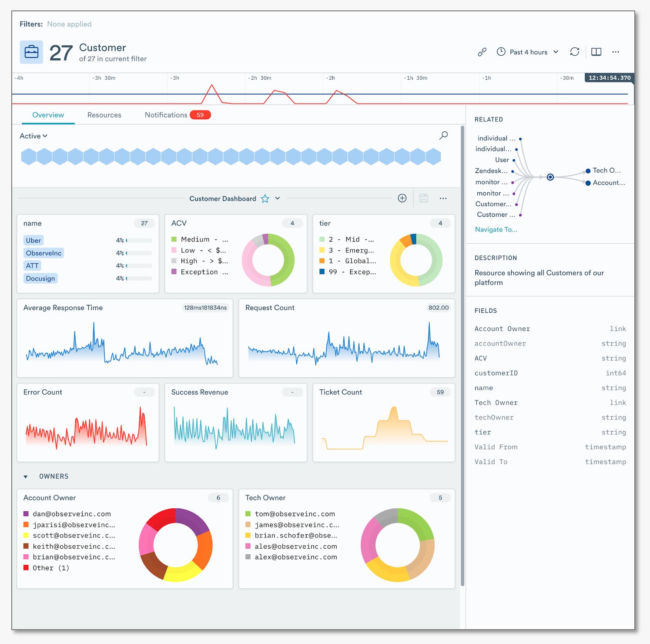Save the dashboard with the disk icon

(424, 198)
